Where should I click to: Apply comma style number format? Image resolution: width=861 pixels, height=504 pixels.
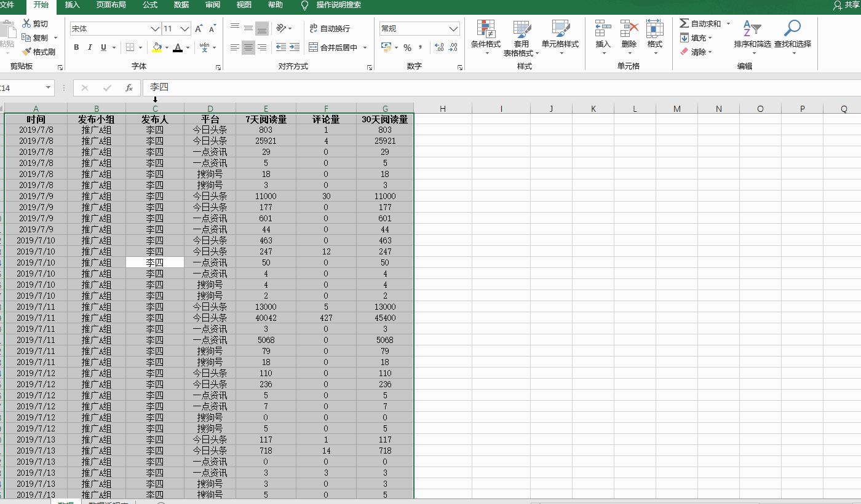(420, 47)
